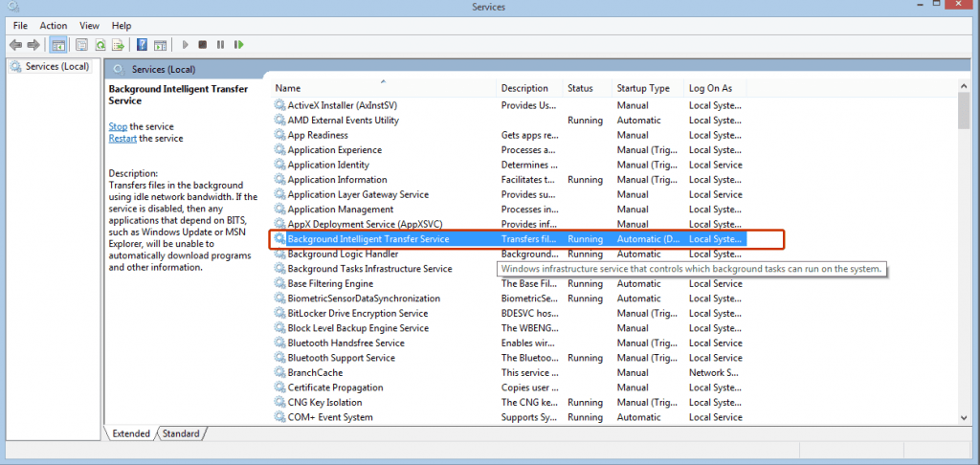Screen dimensions: 980x465
Task: Sort by the Log On As column header
Action: [x=715, y=88]
